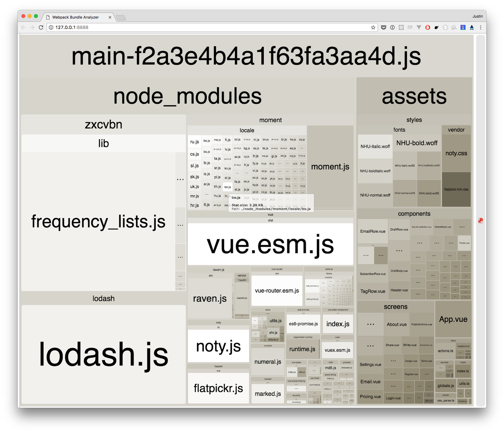This screenshot has height=433, width=504.
Task: Bookmark this page with the star icon
Action: pos(373,27)
